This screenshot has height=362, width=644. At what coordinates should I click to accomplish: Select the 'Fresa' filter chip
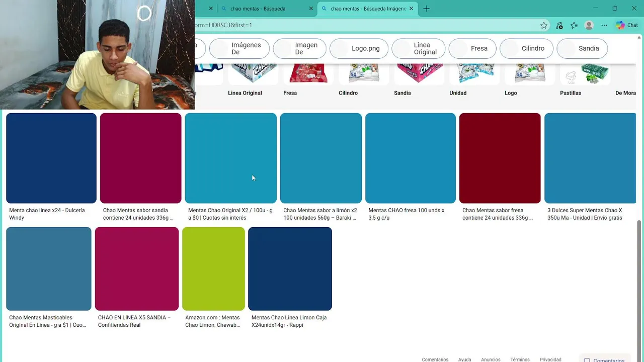click(x=472, y=48)
